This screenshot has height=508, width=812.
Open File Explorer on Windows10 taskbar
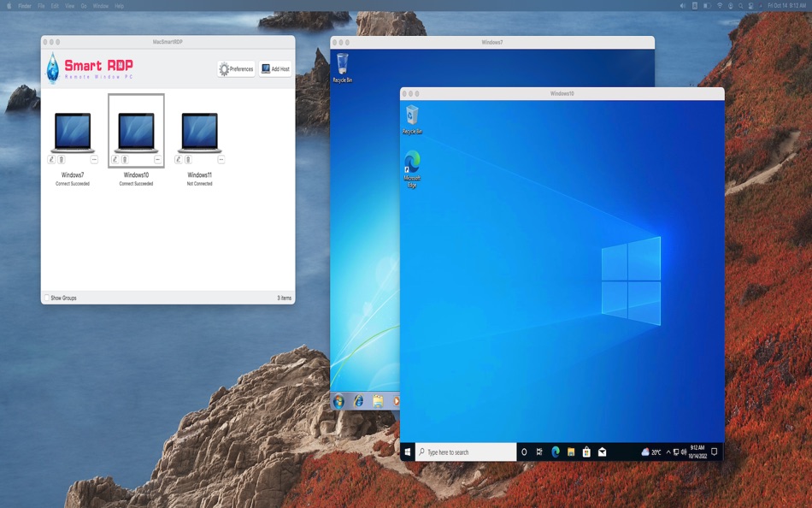coord(571,452)
